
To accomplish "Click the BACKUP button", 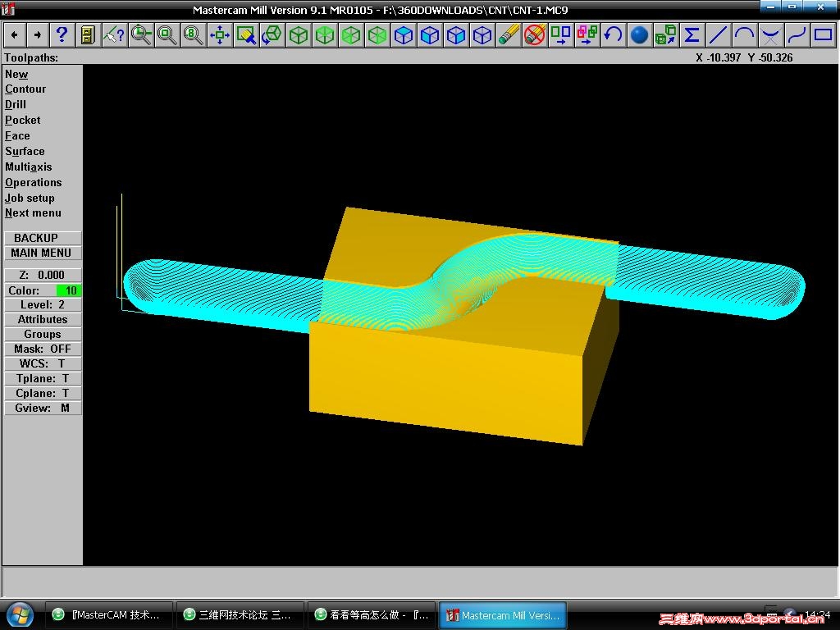I will [x=43, y=238].
